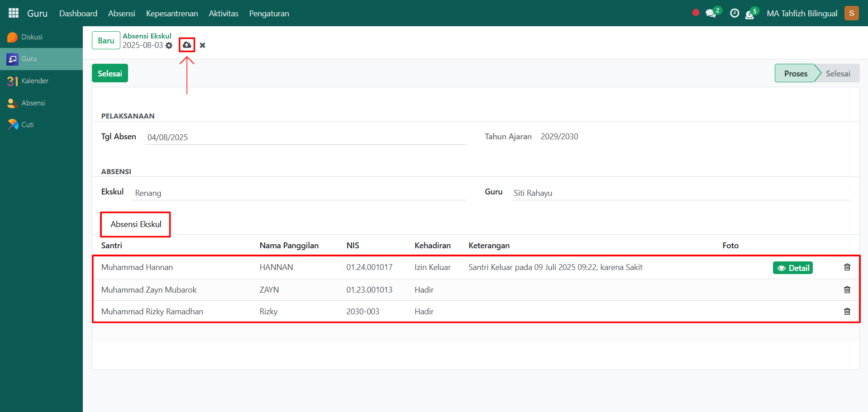Delete the Muhammad Rizky Ramadhan row

pos(847,312)
